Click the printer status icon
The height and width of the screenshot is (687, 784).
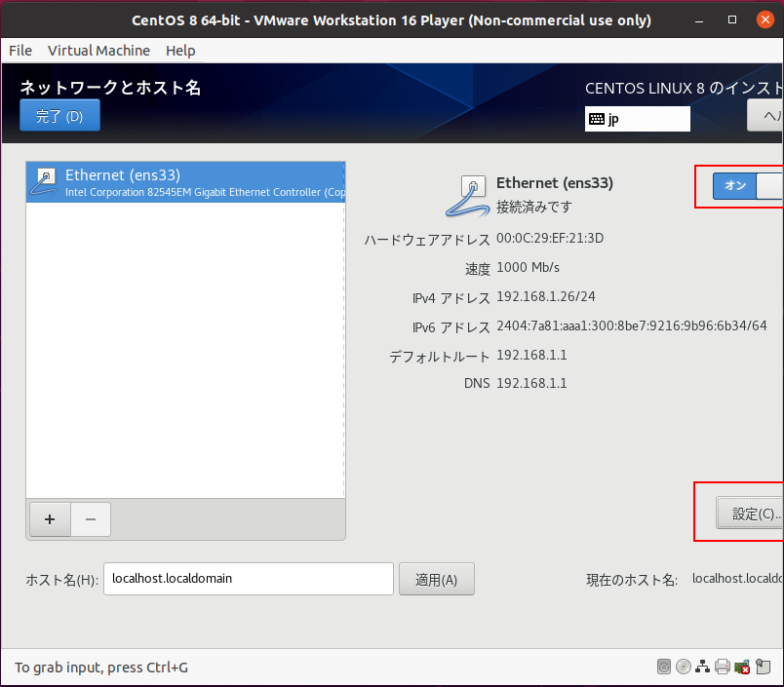[x=723, y=668]
